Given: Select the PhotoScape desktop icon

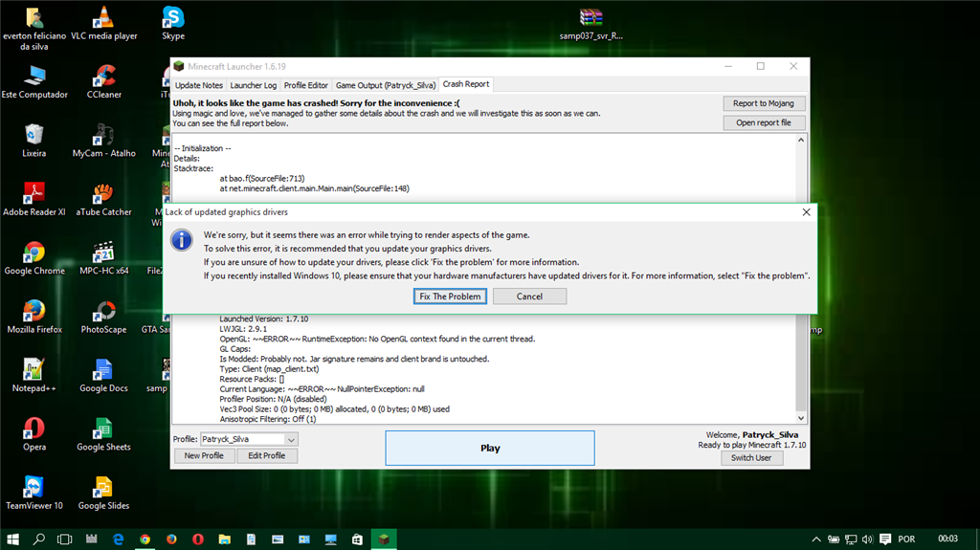Looking at the screenshot, I should pos(103,317).
